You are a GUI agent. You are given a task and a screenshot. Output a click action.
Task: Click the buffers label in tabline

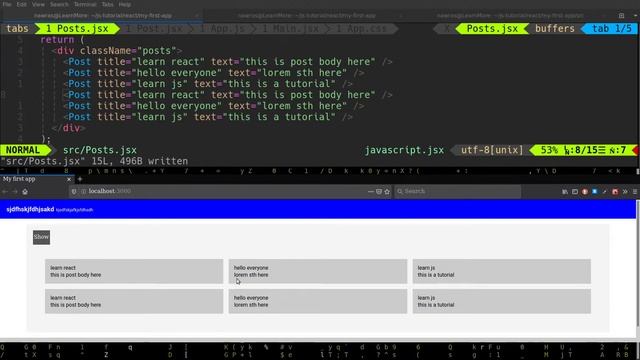coord(555,29)
